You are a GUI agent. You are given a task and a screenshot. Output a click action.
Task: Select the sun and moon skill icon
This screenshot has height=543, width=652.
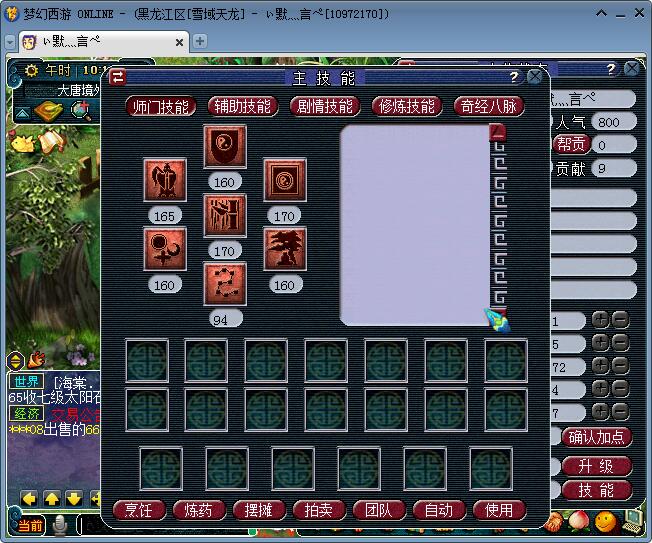[165, 249]
